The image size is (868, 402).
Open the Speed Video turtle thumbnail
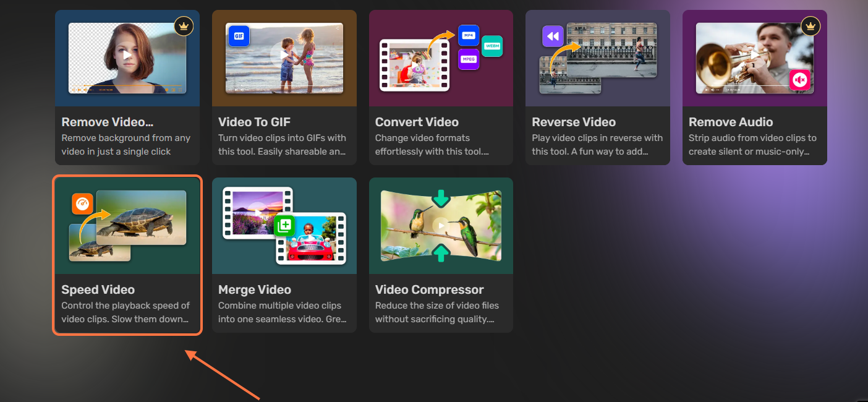[141, 217]
